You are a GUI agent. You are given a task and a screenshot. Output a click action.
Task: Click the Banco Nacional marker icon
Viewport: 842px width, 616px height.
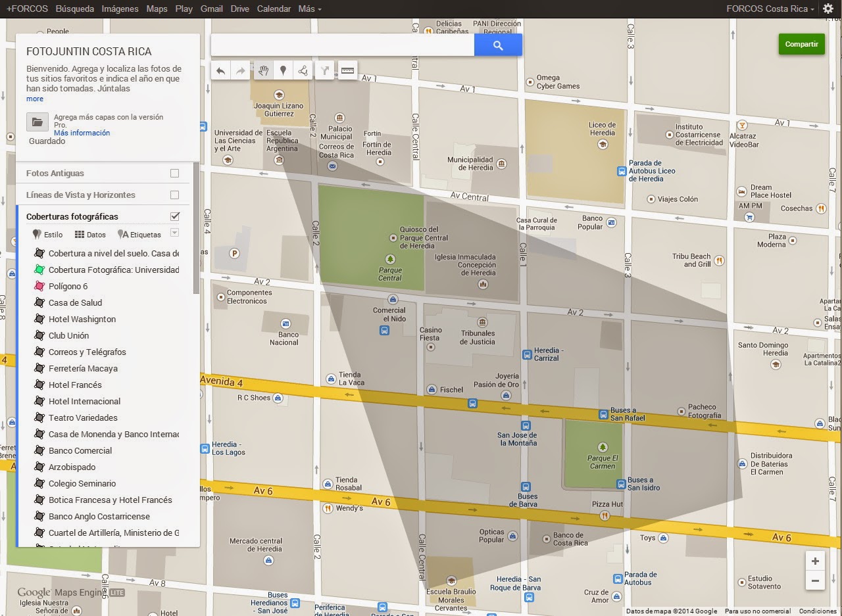pos(285,324)
